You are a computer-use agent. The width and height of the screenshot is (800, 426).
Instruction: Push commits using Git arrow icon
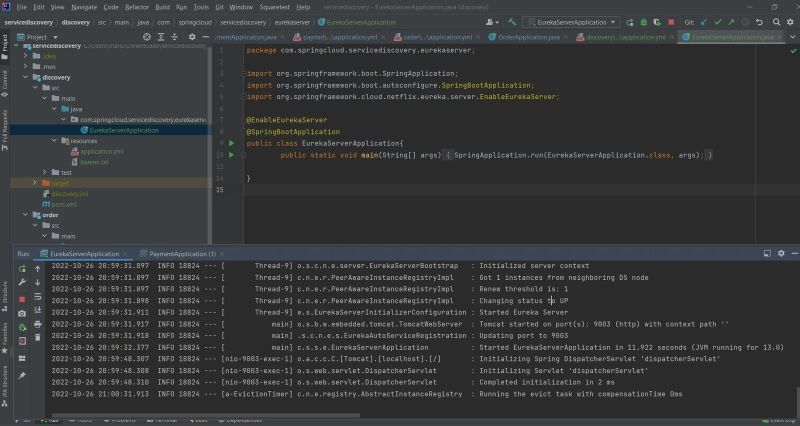[x=731, y=22]
